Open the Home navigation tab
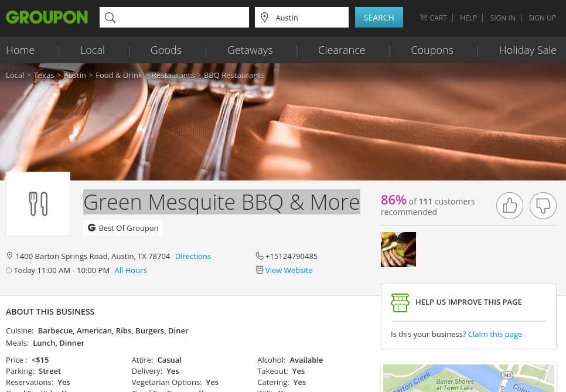Screen dimensions: 566x392 (20, 50)
